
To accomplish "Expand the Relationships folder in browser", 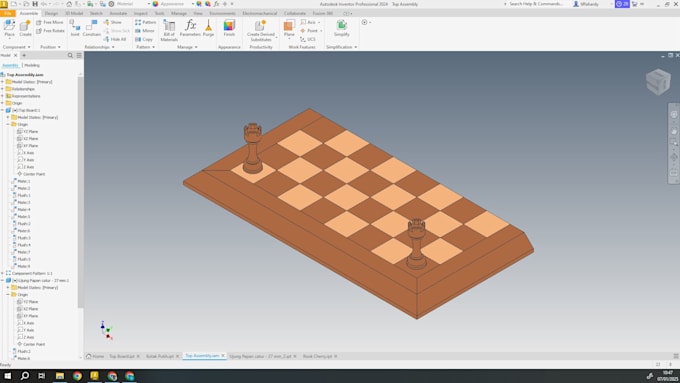I will [x=3, y=89].
